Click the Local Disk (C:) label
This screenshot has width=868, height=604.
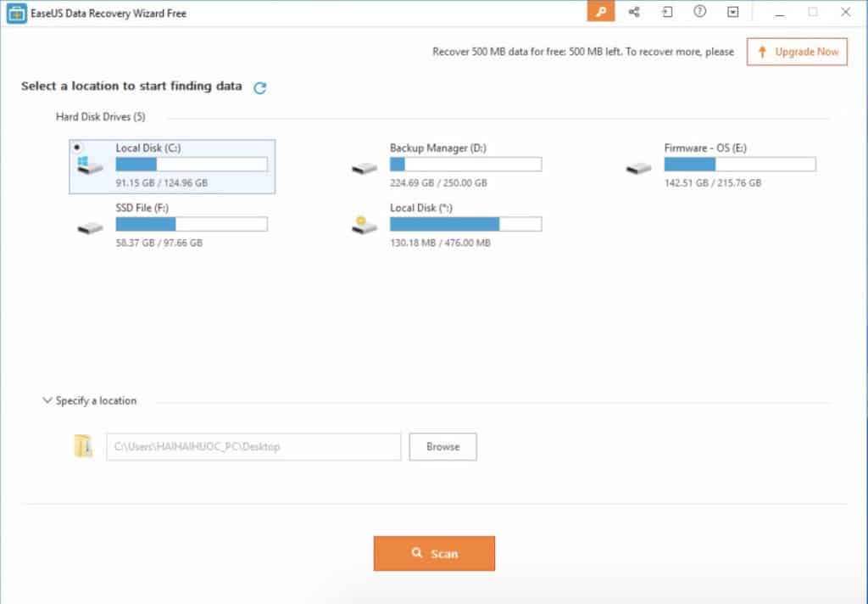pos(148,148)
